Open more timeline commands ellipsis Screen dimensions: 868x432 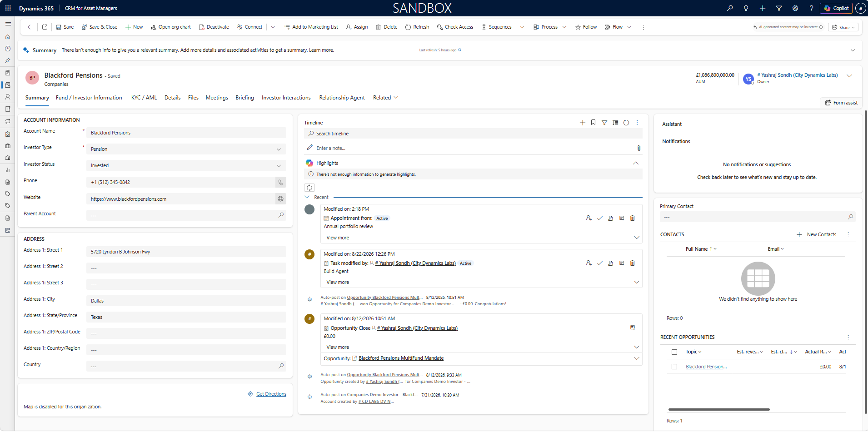pos(637,123)
